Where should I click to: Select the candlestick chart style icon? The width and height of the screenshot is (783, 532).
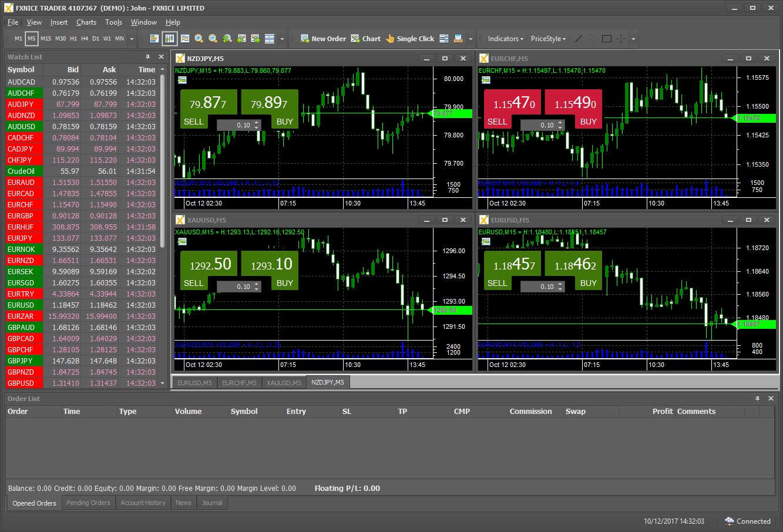[170, 39]
